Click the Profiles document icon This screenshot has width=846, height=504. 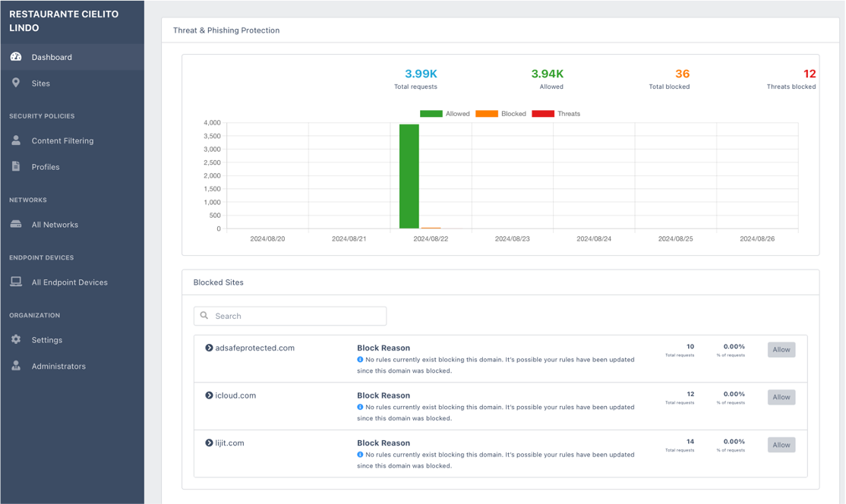(16, 166)
